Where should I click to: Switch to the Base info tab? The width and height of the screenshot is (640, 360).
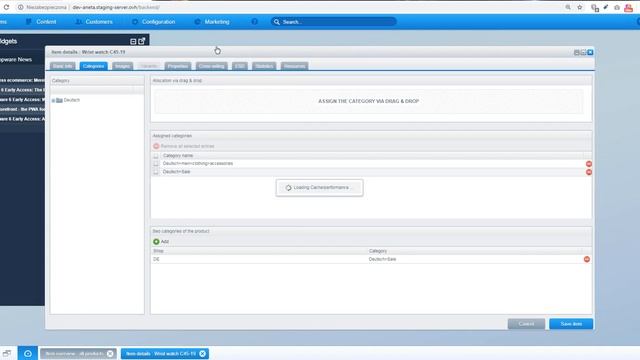tap(62, 66)
